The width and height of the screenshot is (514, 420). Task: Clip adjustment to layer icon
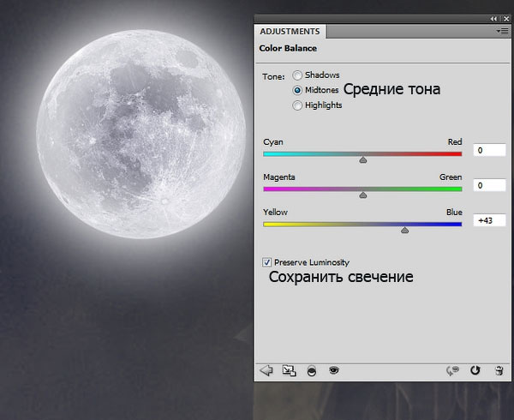point(312,371)
